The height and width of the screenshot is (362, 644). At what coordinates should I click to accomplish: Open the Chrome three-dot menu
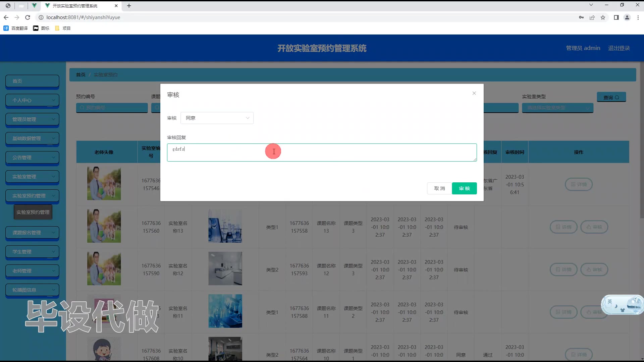638,17
